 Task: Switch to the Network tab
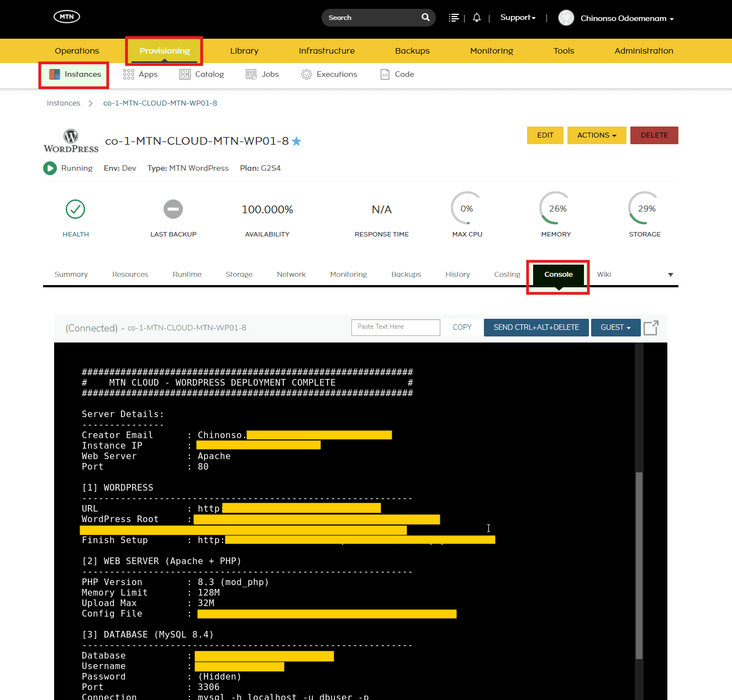pyautogui.click(x=291, y=275)
